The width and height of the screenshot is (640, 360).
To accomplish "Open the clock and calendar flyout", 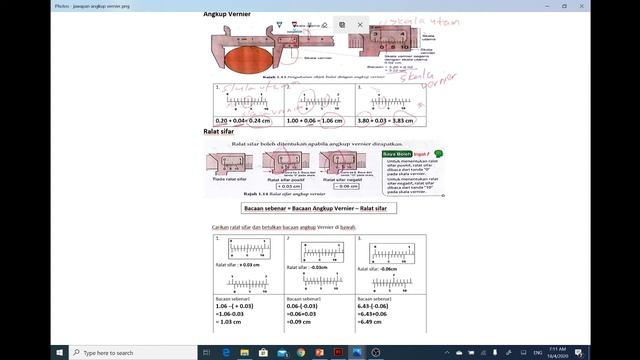I will [558, 353].
